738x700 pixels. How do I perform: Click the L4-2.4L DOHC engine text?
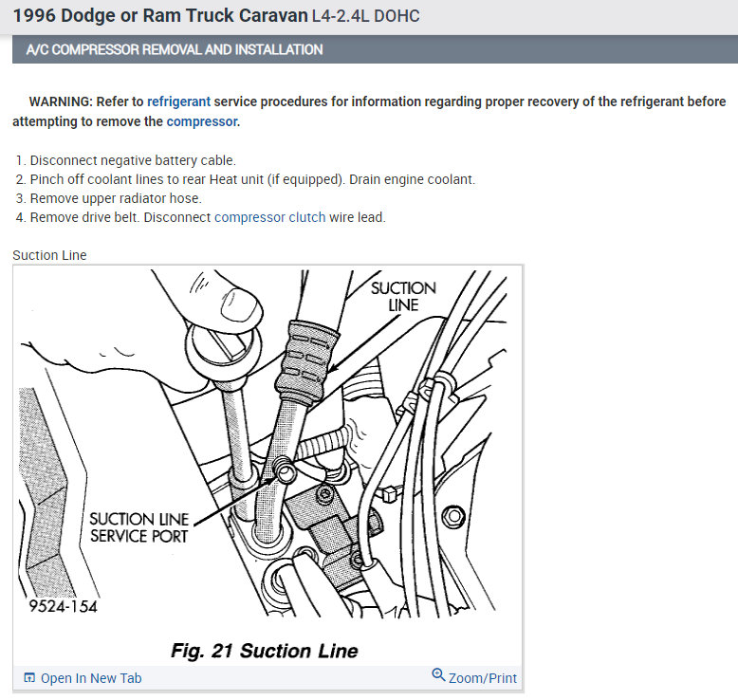[x=366, y=16]
